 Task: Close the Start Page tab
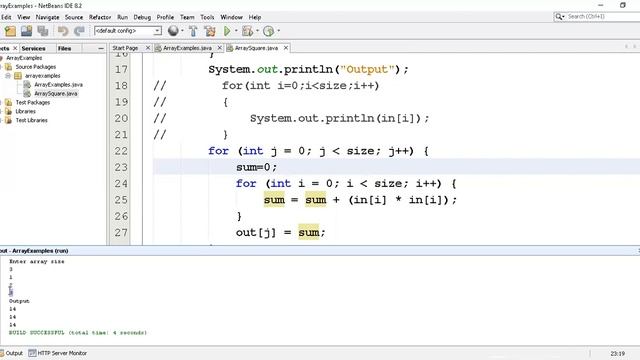tap(148, 48)
